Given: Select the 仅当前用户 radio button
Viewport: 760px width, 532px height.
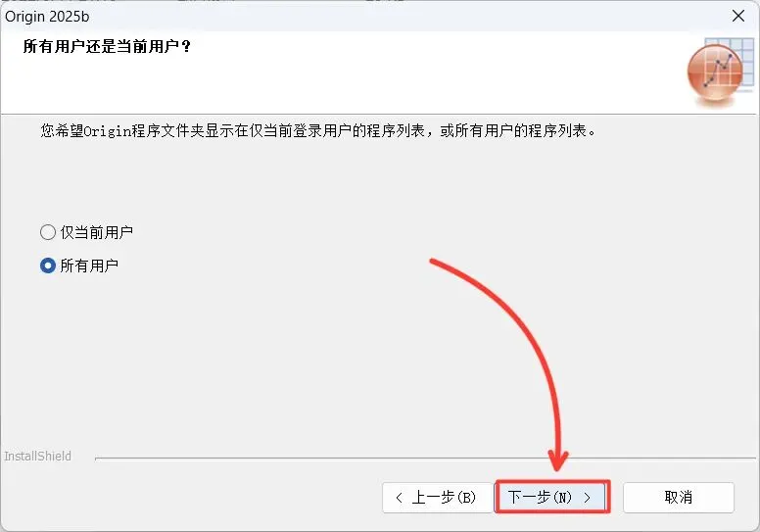Looking at the screenshot, I should pyautogui.click(x=47, y=232).
